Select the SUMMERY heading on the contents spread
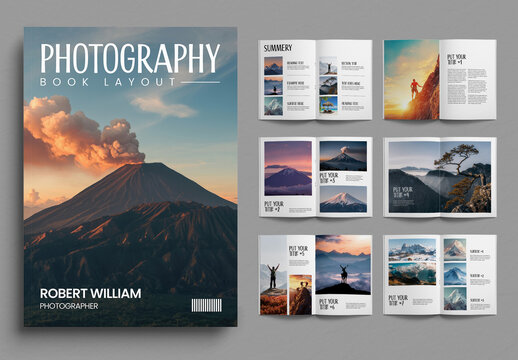The width and height of the screenshot is (518, 360). click(278, 48)
